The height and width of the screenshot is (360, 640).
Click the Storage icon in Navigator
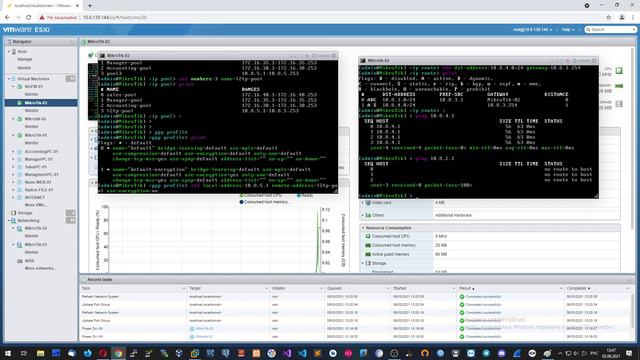[x=13, y=213]
